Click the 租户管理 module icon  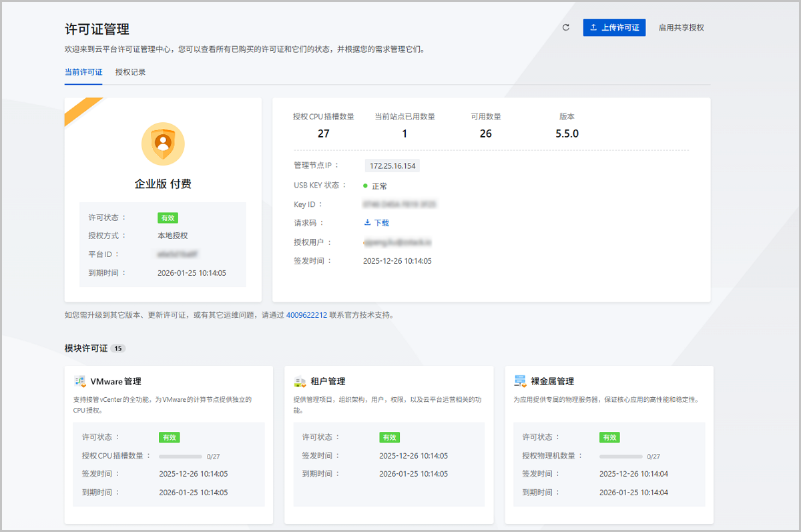click(300, 382)
